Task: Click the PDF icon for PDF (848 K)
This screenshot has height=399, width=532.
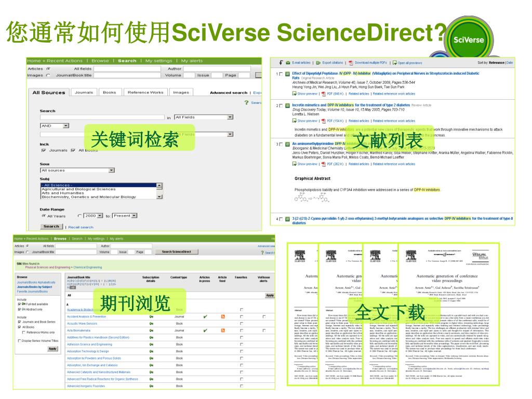Action: tap(324, 94)
